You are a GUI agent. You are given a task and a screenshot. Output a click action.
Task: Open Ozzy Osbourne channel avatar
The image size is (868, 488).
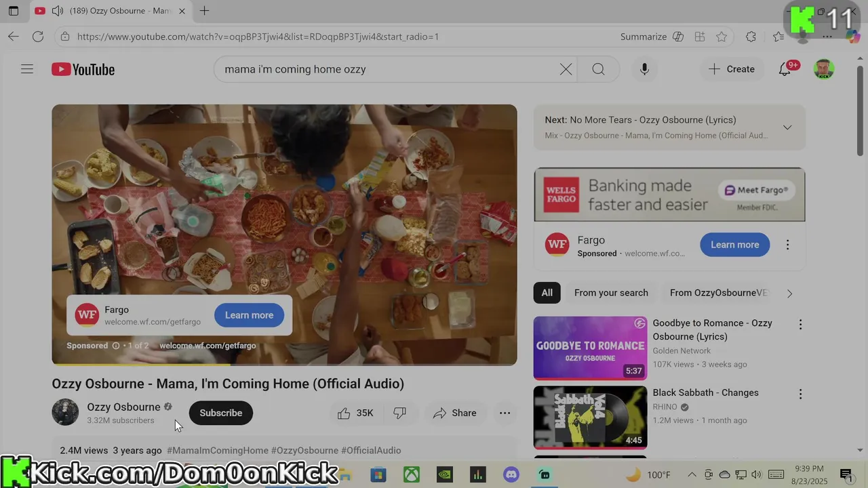pos(65,412)
